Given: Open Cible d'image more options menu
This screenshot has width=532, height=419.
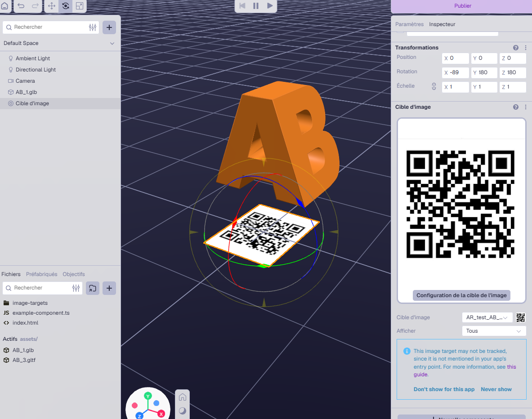Looking at the screenshot, I should click(x=526, y=107).
